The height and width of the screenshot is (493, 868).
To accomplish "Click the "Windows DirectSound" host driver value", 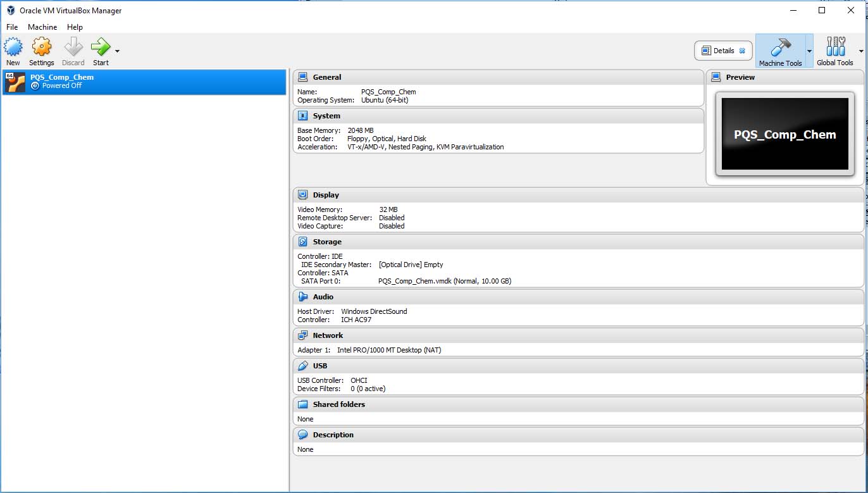I will pos(374,311).
